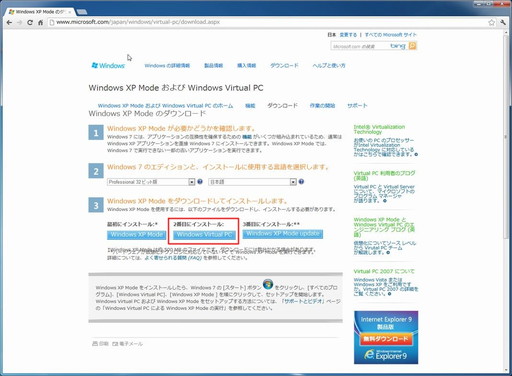Open the all Microsoft sites link
The image size is (512, 376).
tap(391, 35)
